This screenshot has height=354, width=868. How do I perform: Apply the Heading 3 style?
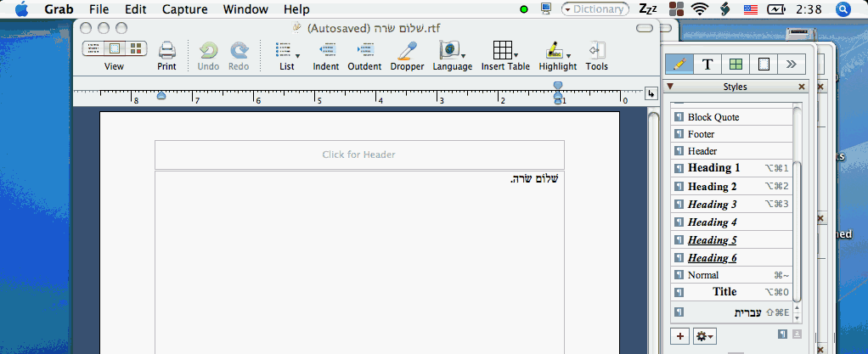[732, 204]
